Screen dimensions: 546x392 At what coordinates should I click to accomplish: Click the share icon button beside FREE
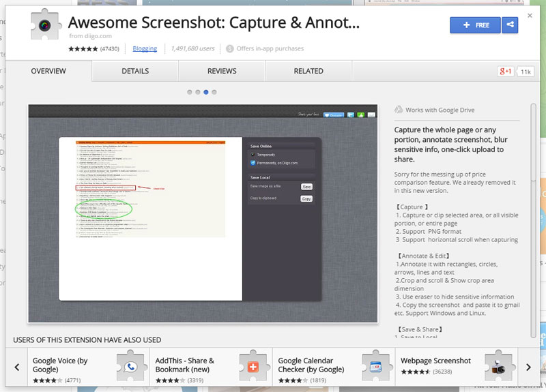510,25
